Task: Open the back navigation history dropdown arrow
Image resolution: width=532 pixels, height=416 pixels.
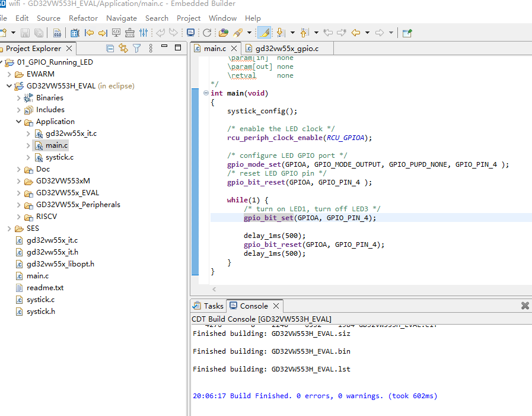Action: tap(367, 33)
